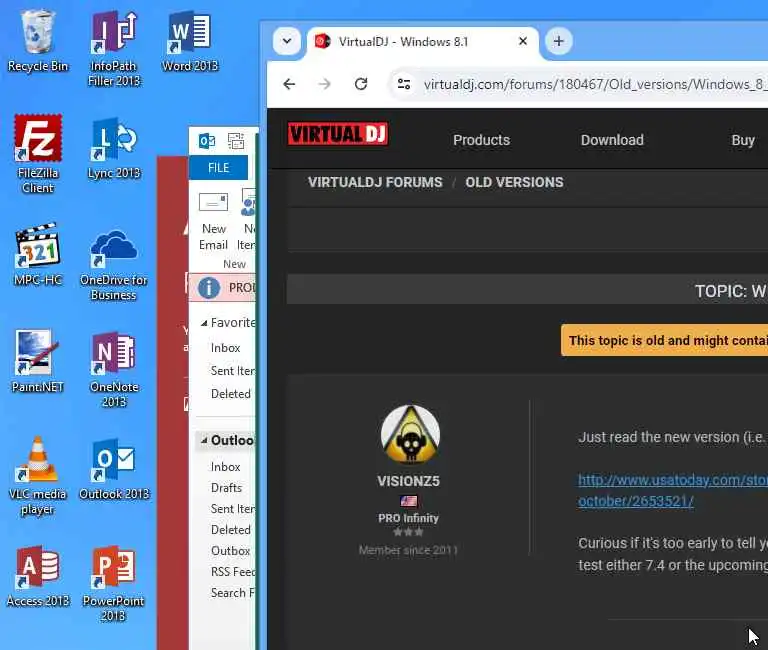768x650 pixels.
Task: Open Download menu on VirtualDJ site
Action: point(612,140)
